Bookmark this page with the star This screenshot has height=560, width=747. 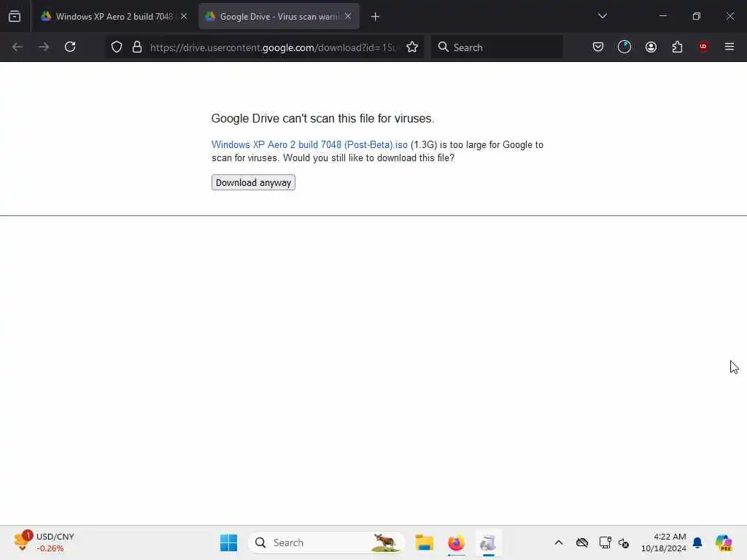[412, 47]
